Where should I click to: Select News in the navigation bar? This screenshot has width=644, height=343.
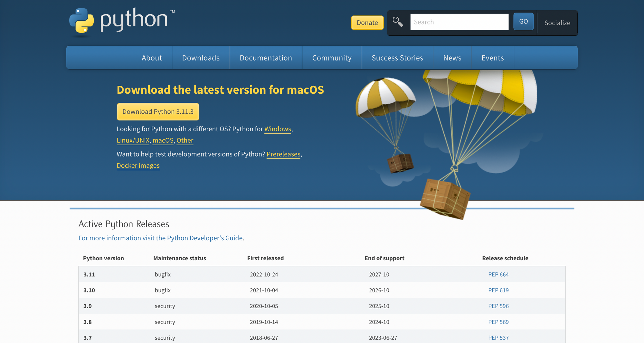pyautogui.click(x=452, y=58)
